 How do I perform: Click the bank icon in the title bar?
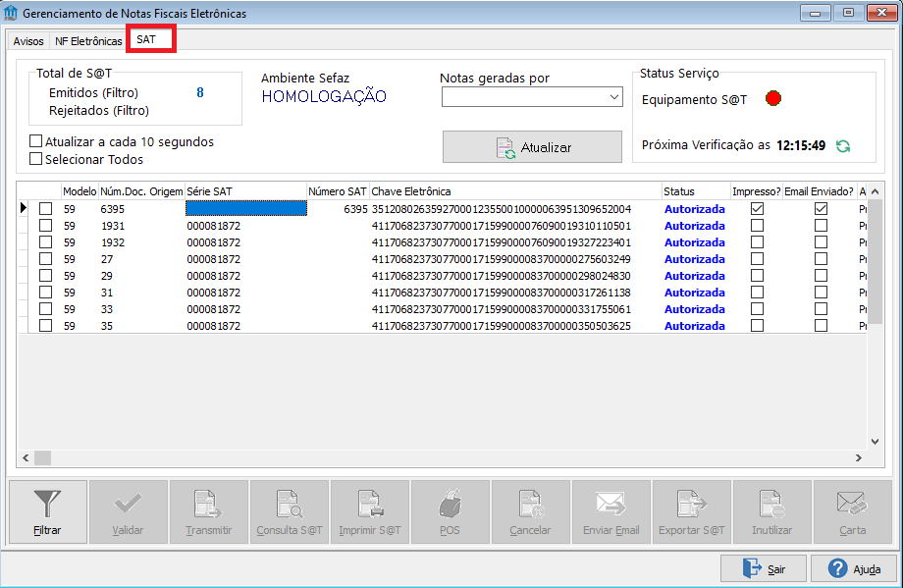pos(11,13)
